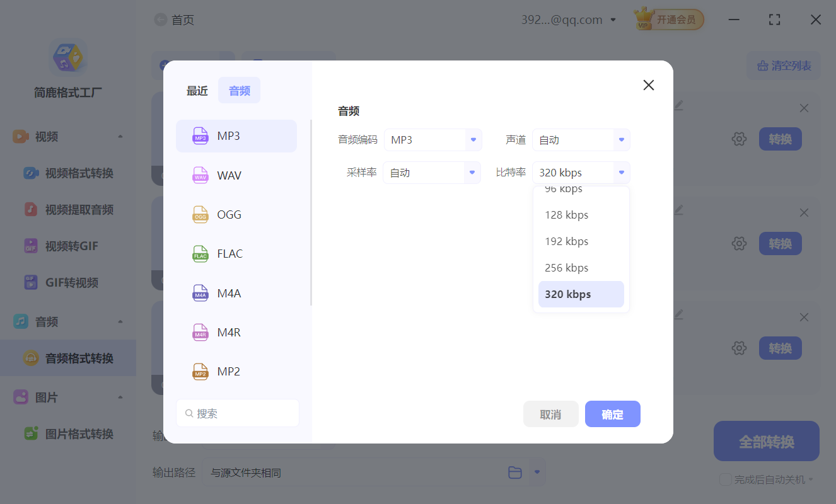
Task: Select the FLAC format in the list
Action: click(229, 253)
